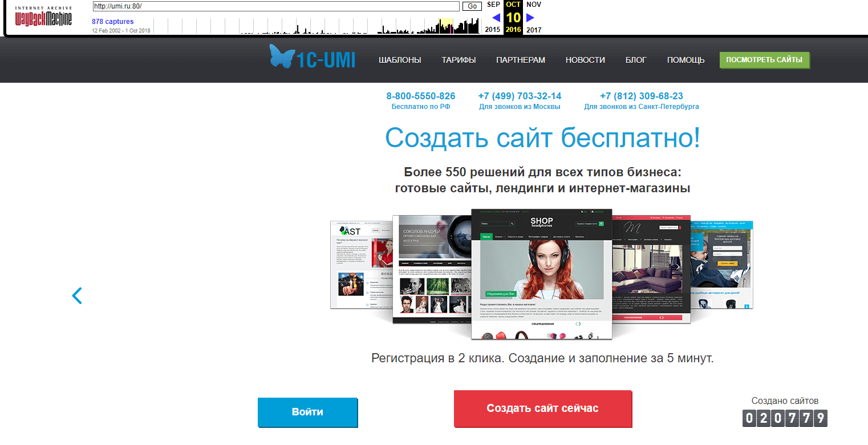Go to previous capture using the blue left arrow
Screen dimensions: 868x445
(x=496, y=18)
